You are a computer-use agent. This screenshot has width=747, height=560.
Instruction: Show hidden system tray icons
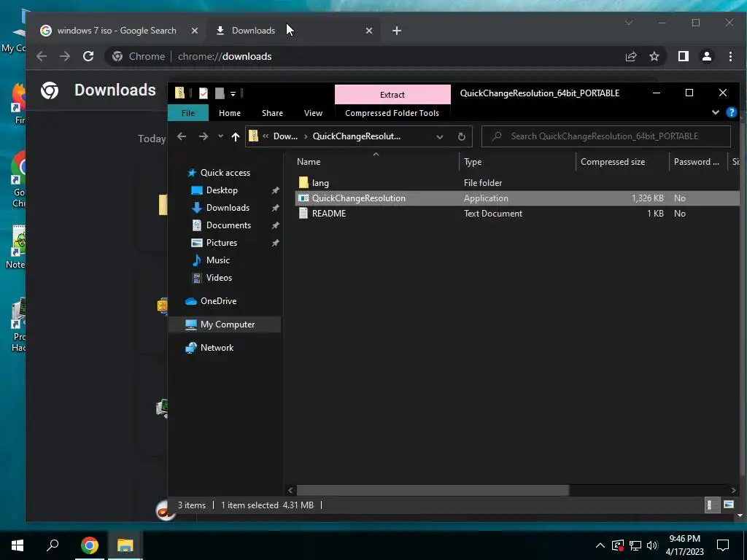click(600, 545)
